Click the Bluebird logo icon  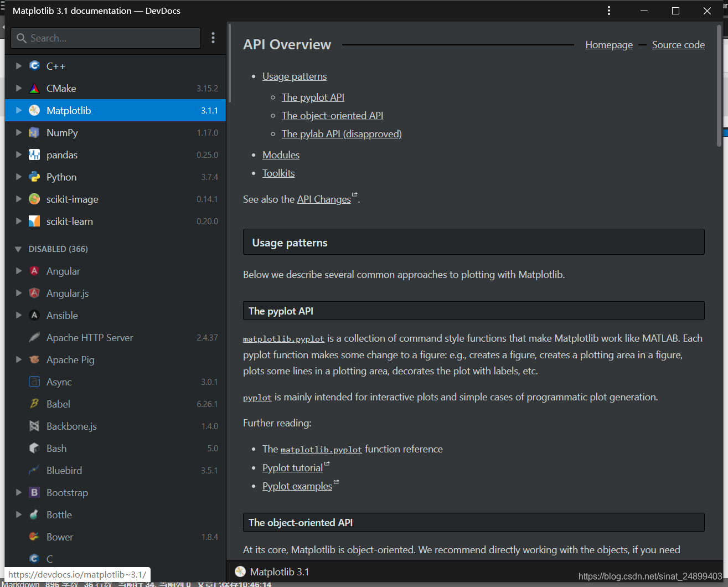[34, 470]
